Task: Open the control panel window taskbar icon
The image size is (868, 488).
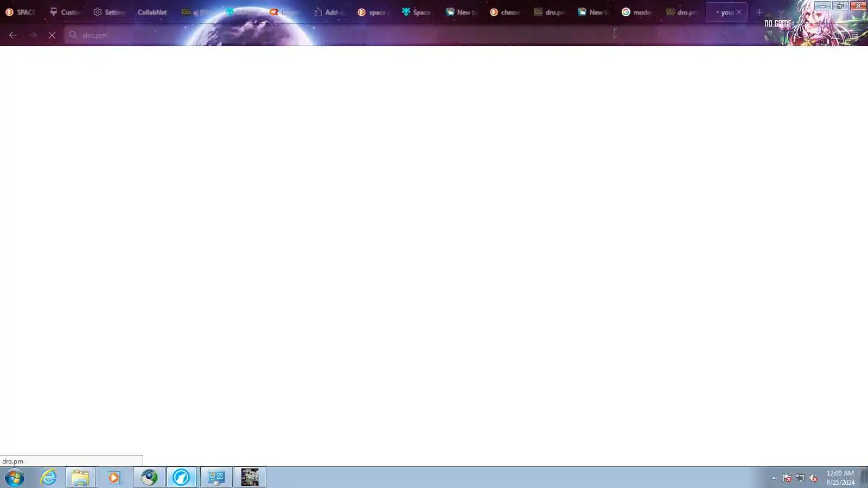Action: tap(216, 478)
